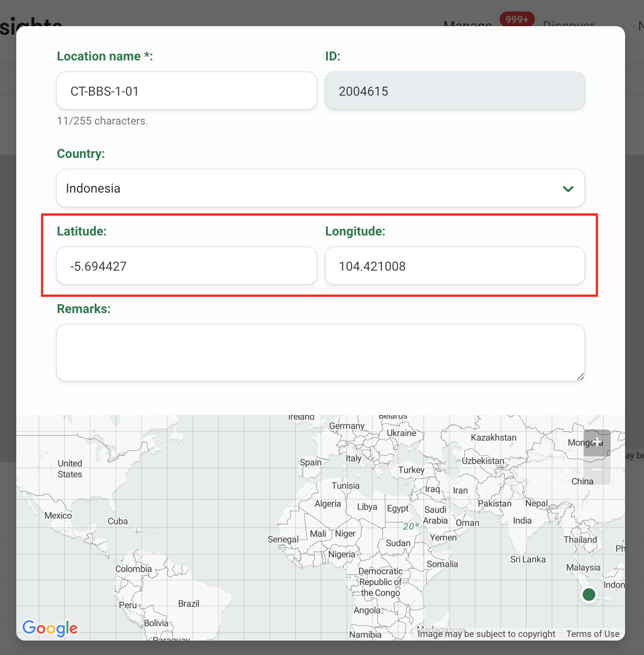Click the Turkey label on the map

pyautogui.click(x=411, y=470)
